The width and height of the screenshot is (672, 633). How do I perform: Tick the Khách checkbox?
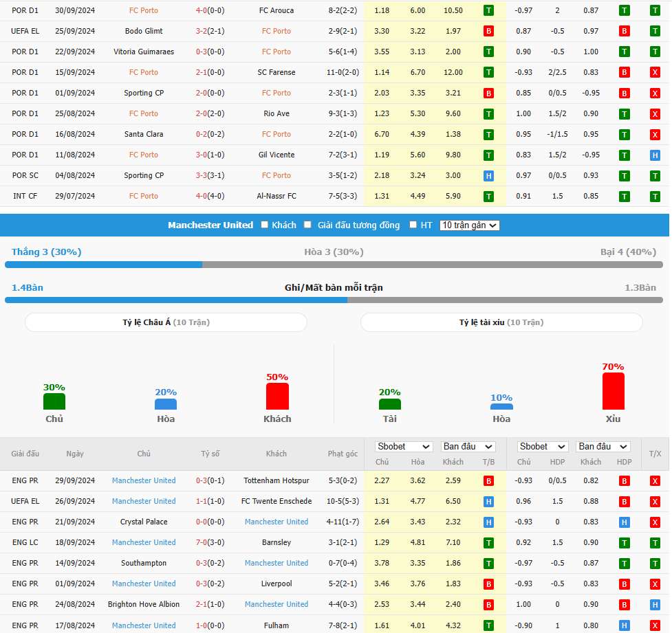pyautogui.click(x=264, y=225)
